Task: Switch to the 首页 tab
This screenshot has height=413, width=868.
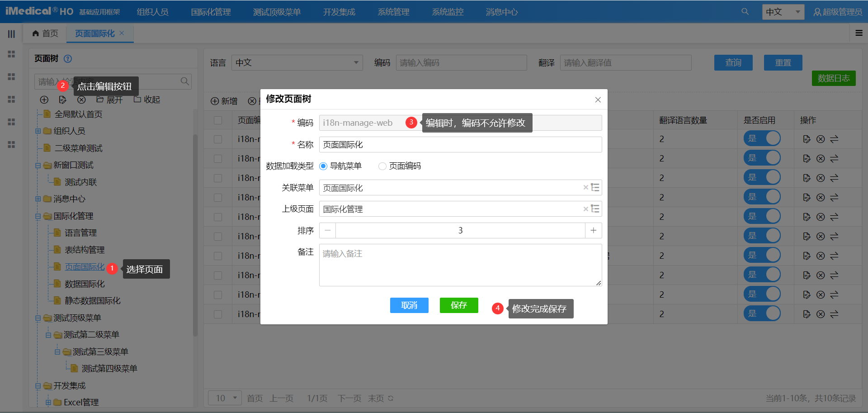Action: 45,33
